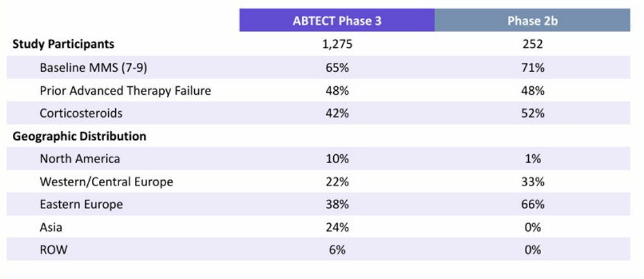Select the Eastern Europe row label

[x=81, y=204]
